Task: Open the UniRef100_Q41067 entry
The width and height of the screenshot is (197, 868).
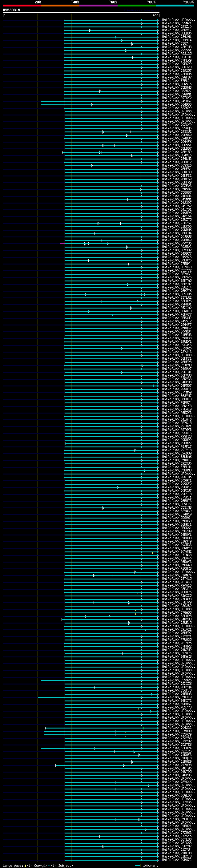Action: click(x=176, y=101)
